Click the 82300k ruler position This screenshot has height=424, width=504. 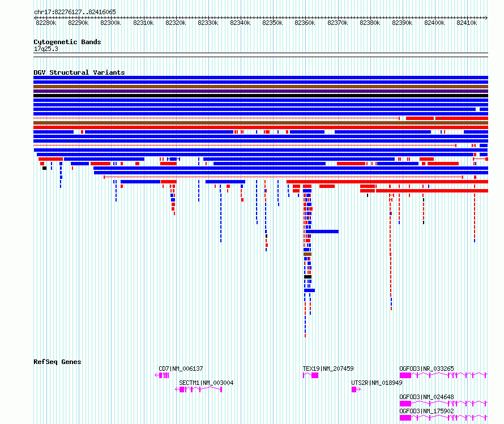click(110, 23)
